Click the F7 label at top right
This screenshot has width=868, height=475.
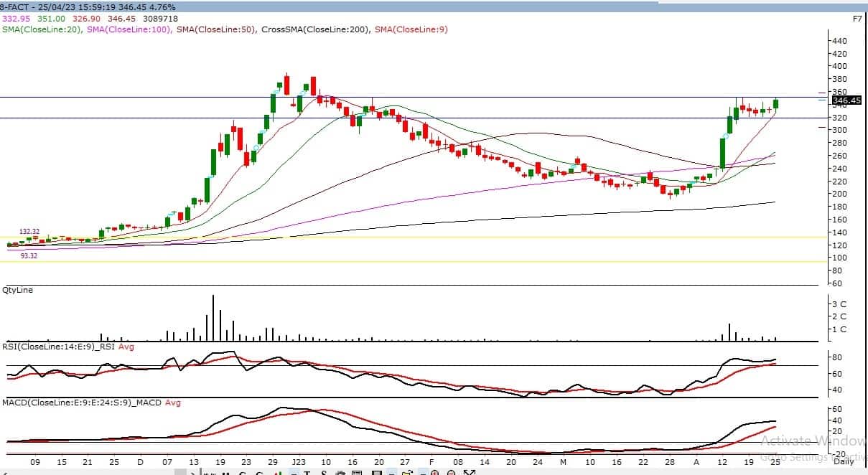click(857, 19)
